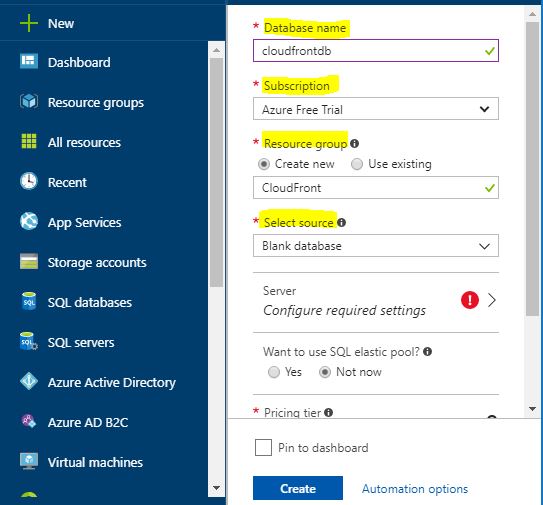Open SQL databases menu item
Viewport: 543px width, 505px height.
[90, 302]
